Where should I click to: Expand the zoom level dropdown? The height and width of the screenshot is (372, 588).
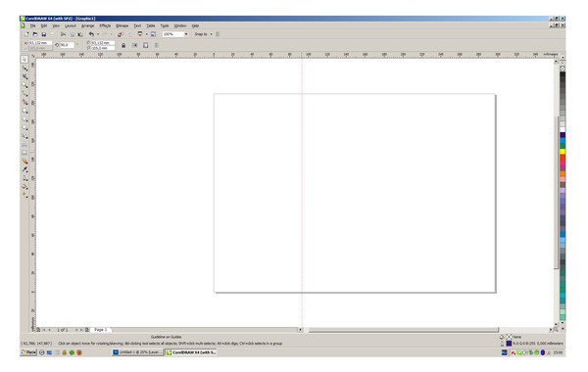pos(186,34)
